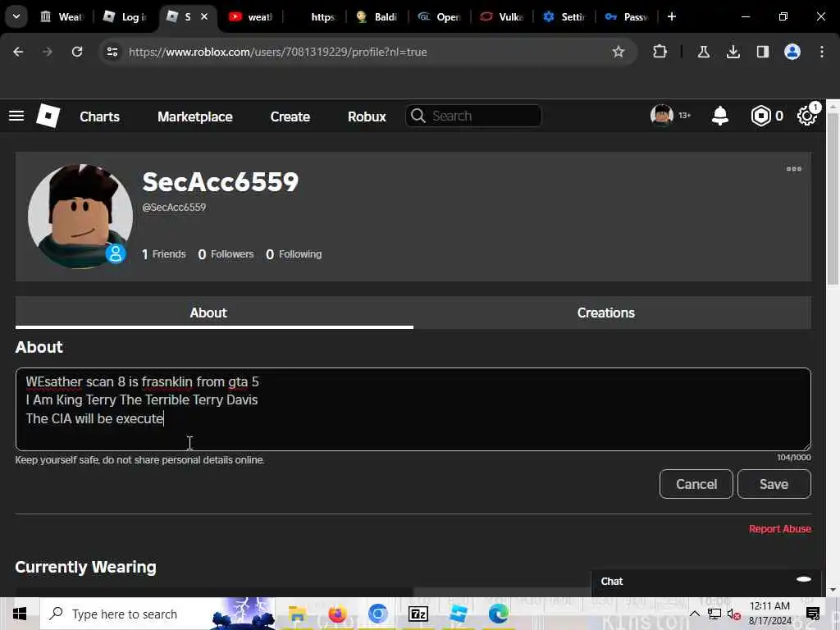The height and width of the screenshot is (630, 840).
Task: Open Create in Roblox navbar
Action: [290, 116]
